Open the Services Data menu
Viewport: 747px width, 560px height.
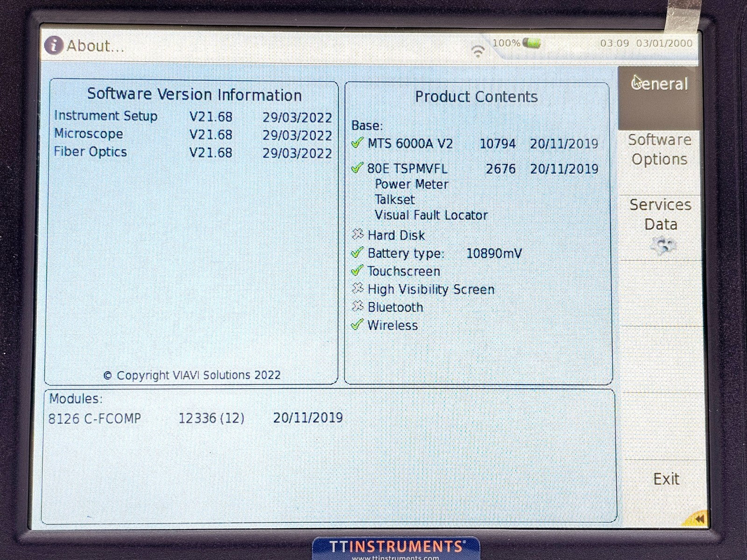click(660, 215)
